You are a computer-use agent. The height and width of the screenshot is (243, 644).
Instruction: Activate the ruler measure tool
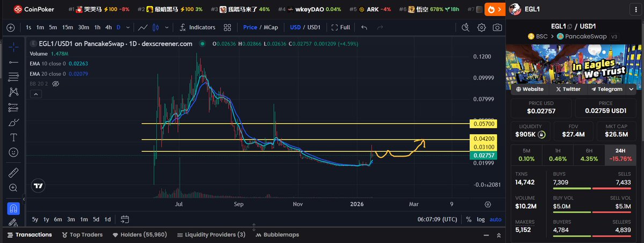tap(13, 173)
